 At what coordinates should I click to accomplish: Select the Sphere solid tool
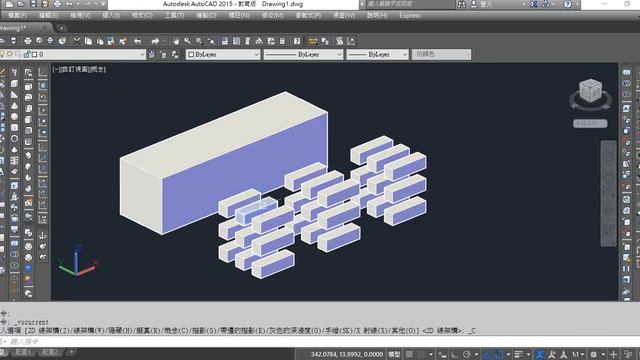pos(14,117)
